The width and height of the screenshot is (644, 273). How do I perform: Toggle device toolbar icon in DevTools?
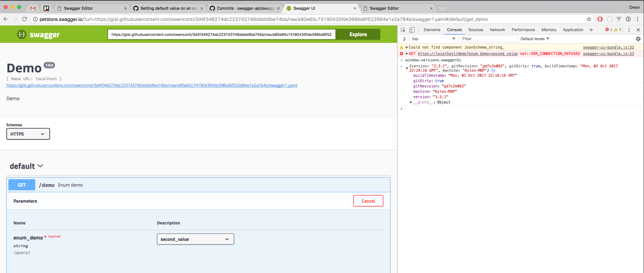[x=412, y=30]
